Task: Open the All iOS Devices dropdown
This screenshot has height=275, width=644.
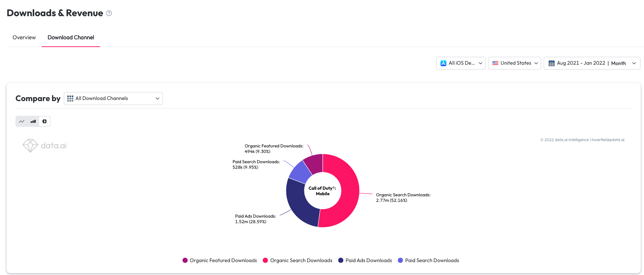Action: pyautogui.click(x=461, y=63)
